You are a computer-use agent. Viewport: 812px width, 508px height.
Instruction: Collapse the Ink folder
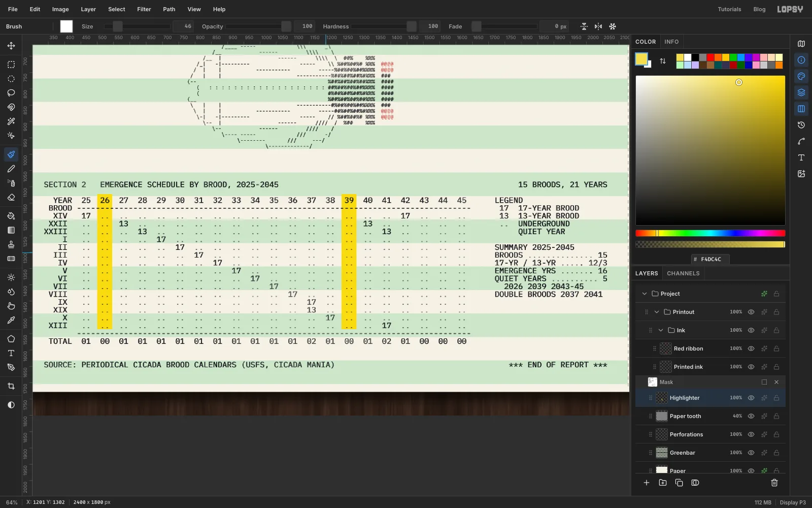pos(661,330)
